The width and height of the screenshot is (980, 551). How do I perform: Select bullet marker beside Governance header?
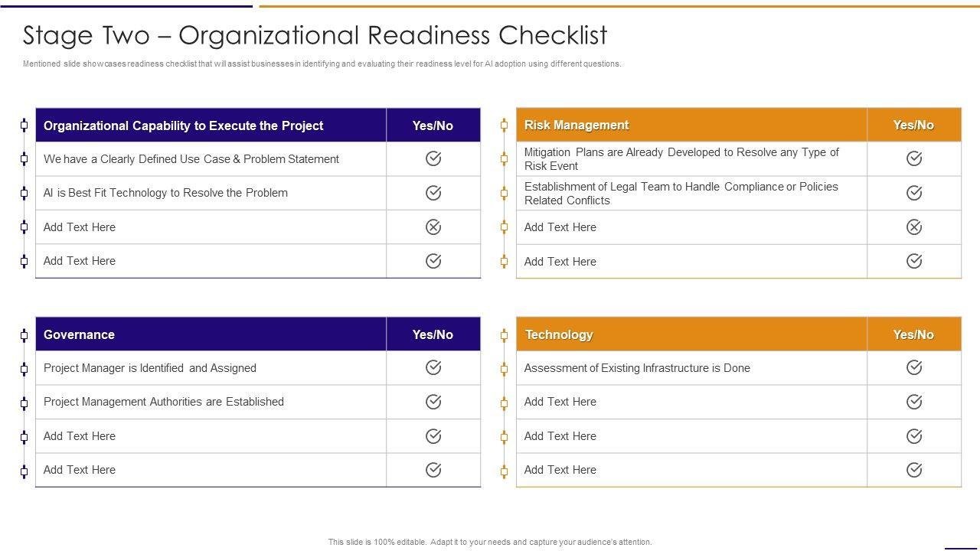tap(24, 335)
